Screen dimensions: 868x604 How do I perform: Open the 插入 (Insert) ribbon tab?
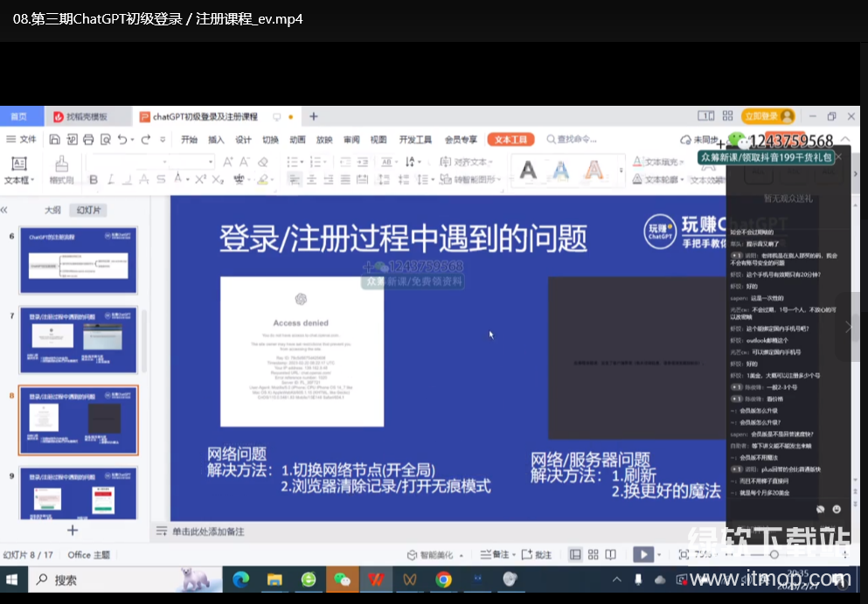tap(216, 140)
